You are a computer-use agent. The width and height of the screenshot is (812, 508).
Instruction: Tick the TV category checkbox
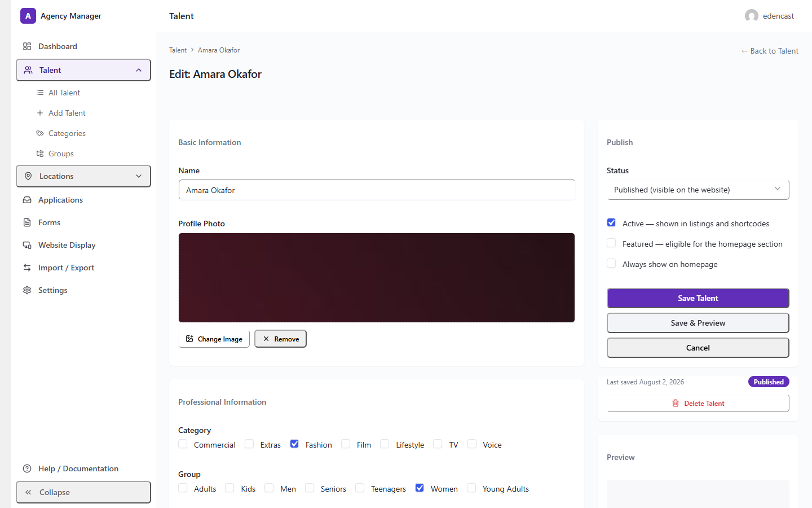(438, 444)
